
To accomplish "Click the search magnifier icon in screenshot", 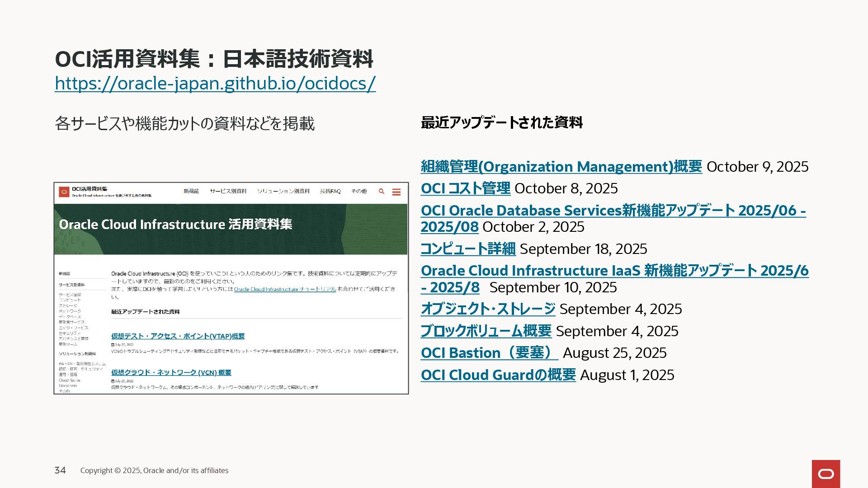I will 382,192.
